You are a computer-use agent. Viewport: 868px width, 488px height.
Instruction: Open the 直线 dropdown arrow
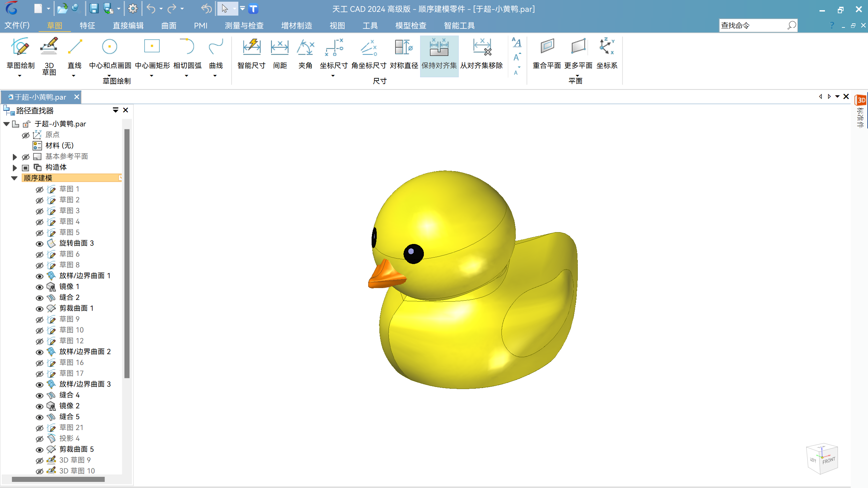(x=74, y=76)
